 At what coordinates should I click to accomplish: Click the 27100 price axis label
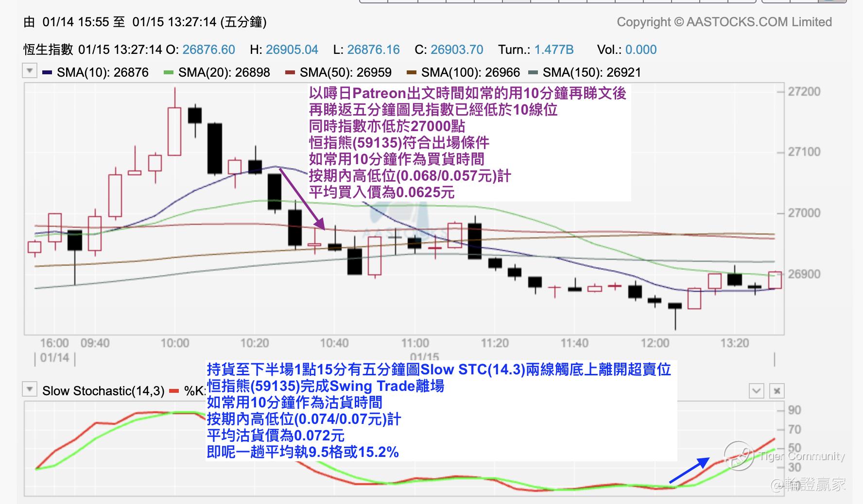pos(804,152)
